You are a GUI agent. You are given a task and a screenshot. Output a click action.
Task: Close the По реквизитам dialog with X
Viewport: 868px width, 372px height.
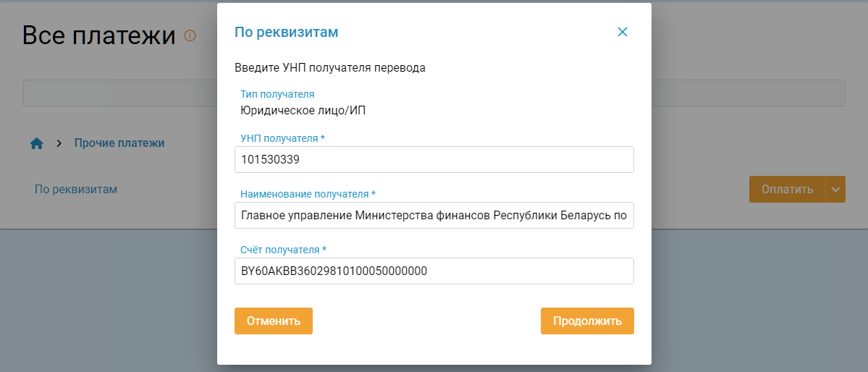tap(622, 32)
